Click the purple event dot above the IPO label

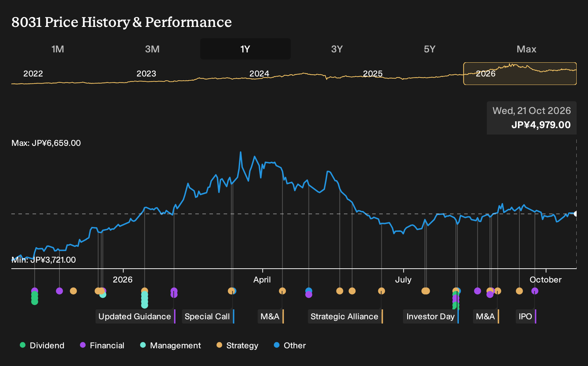(x=535, y=291)
